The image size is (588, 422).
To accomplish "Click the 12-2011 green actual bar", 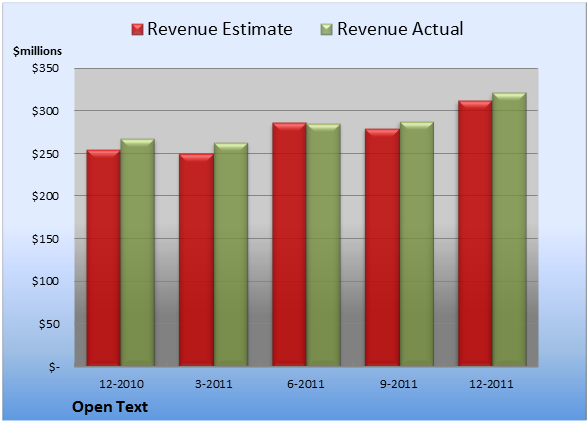I will (x=509, y=229).
